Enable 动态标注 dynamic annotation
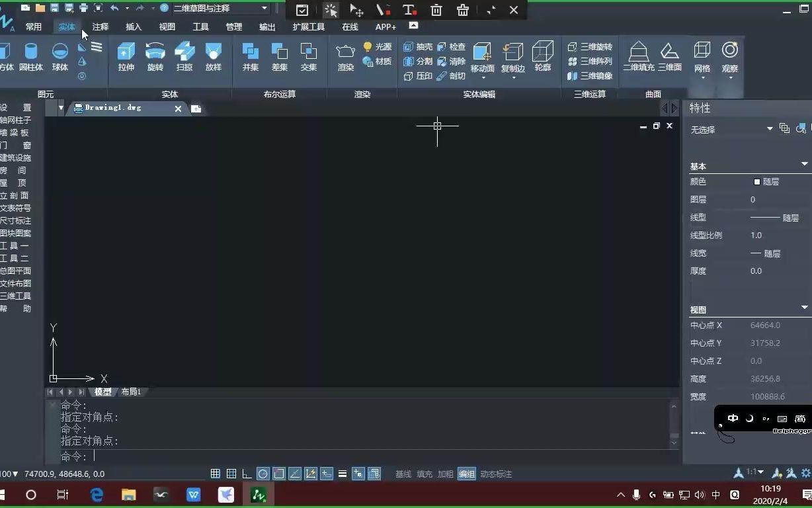 click(x=498, y=474)
